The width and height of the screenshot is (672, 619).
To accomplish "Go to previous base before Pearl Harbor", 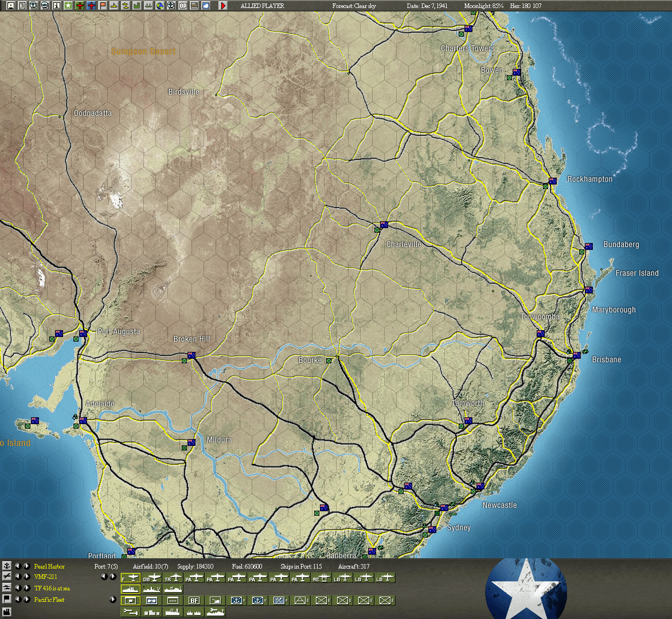I will 18,566.
